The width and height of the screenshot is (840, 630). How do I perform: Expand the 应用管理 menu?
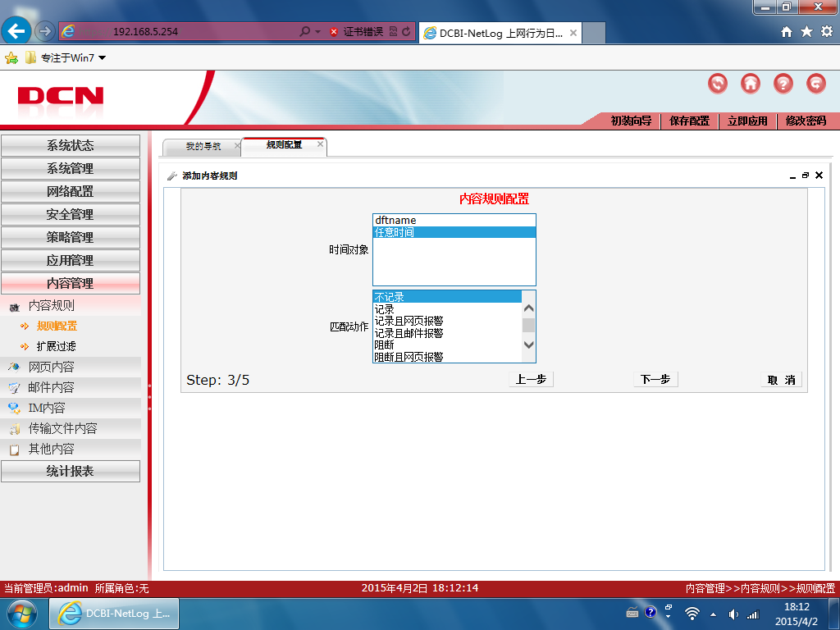pos(71,260)
